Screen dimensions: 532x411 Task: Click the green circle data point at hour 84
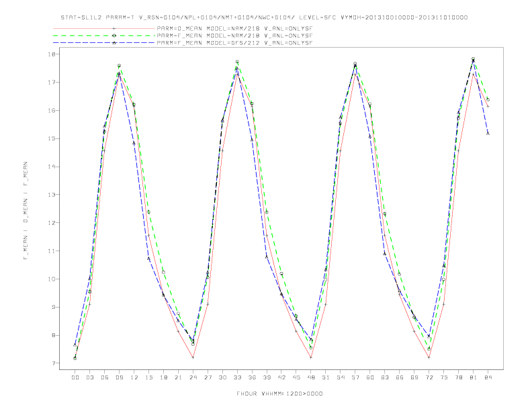[x=488, y=99]
